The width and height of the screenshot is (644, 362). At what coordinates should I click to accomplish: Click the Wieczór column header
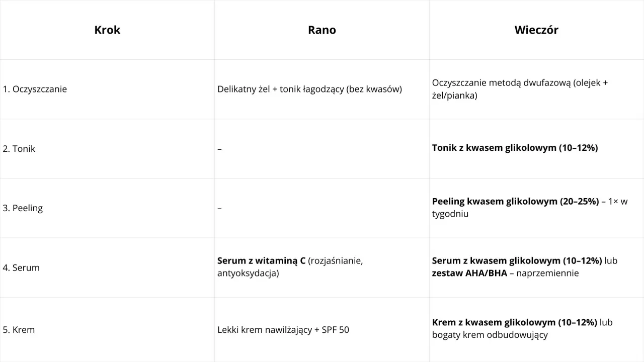coord(536,30)
